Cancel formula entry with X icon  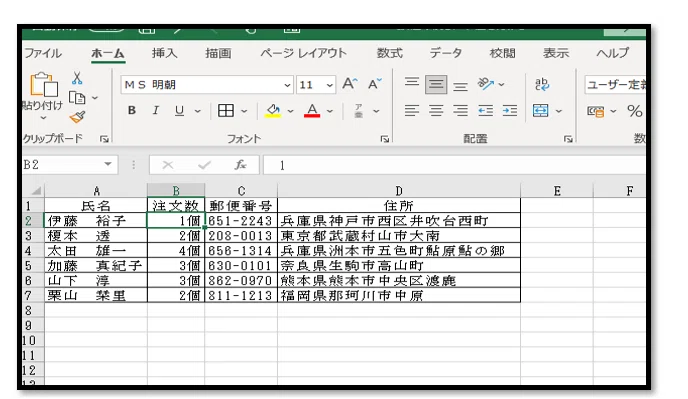(x=168, y=165)
